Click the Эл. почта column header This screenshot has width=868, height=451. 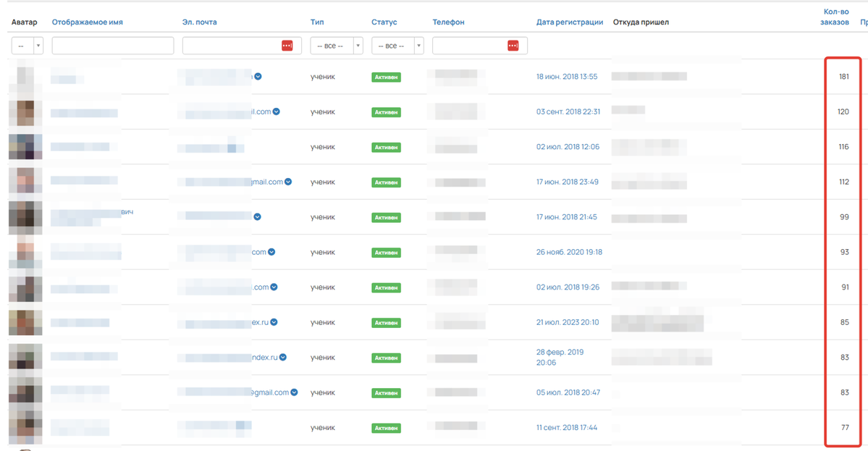tap(199, 22)
